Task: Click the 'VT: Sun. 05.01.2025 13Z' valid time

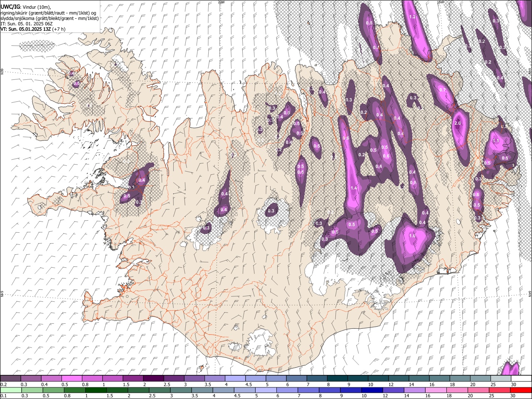Action: 26,30
